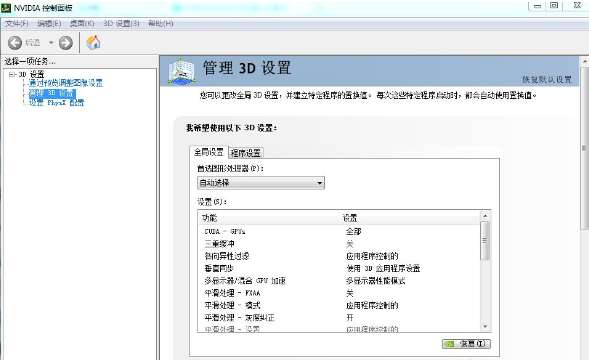Open the back history dropdown arrow

(51, 43)
